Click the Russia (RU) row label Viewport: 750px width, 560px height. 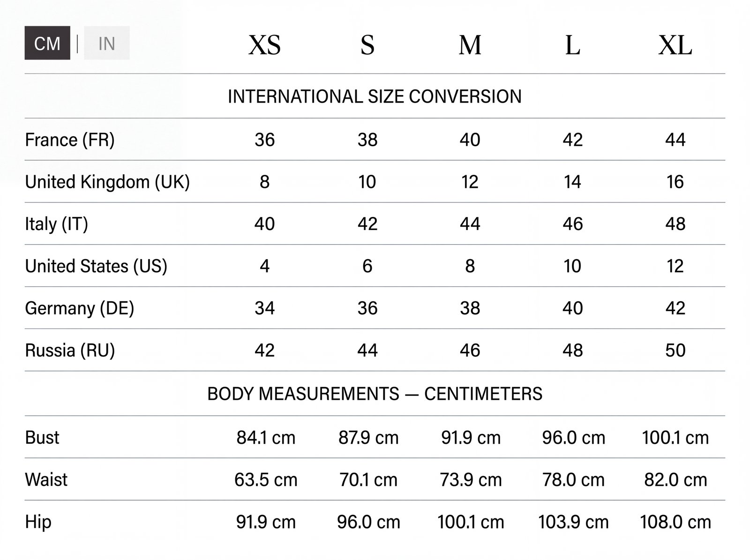tap(70, 351)
